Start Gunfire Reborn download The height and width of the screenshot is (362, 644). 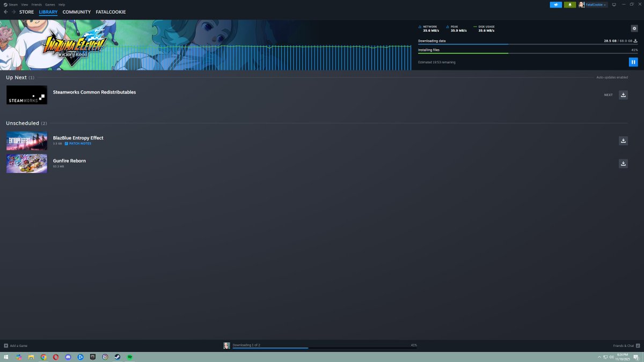pyautogui.click(x=623, y=164)
